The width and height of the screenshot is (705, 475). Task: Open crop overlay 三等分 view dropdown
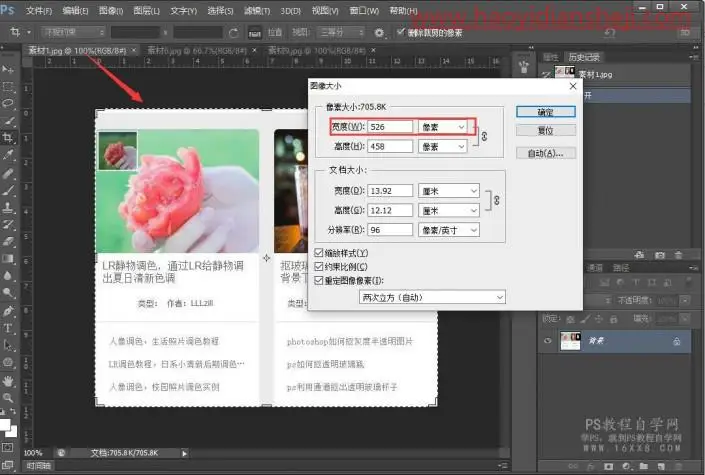tap(341, 32)
